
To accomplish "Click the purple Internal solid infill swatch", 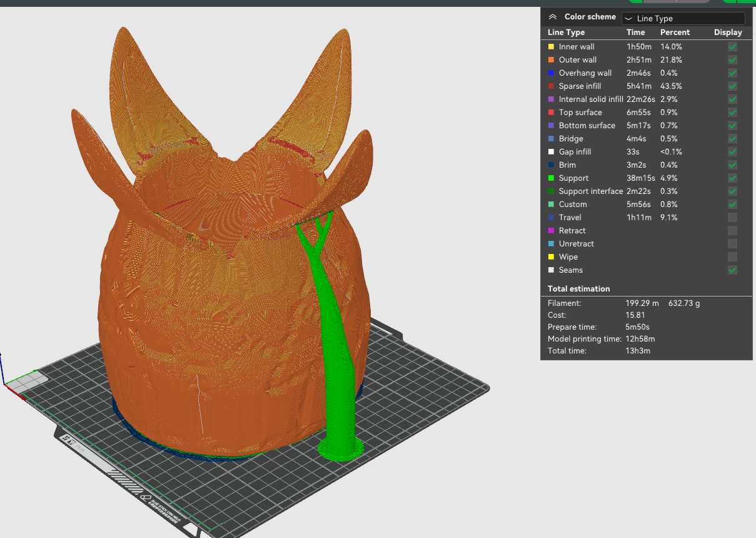I will point(551,99).
